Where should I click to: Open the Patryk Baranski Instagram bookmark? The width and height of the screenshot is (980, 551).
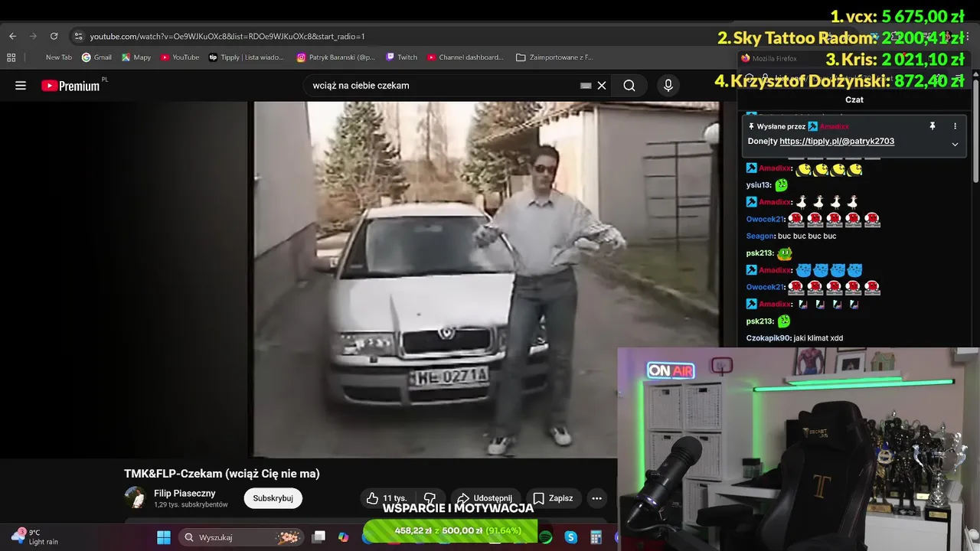tap(336, 57)
